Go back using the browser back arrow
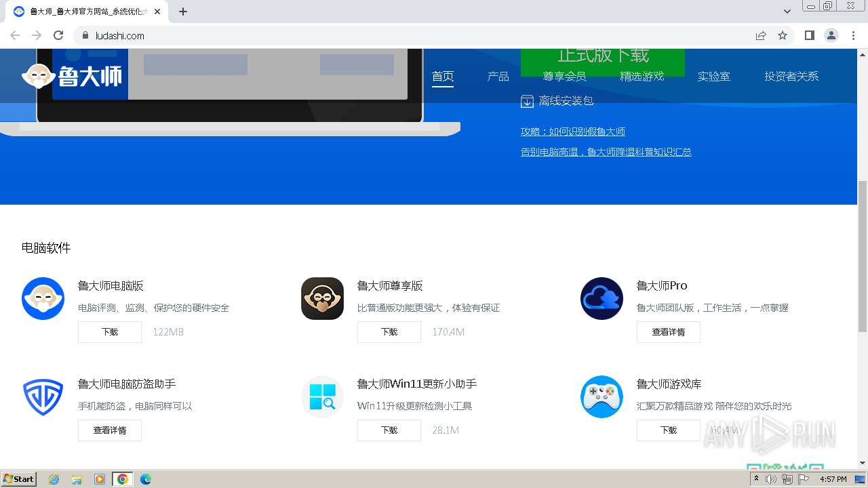Screen dimensions: 868x488 (x=15, y=35)
